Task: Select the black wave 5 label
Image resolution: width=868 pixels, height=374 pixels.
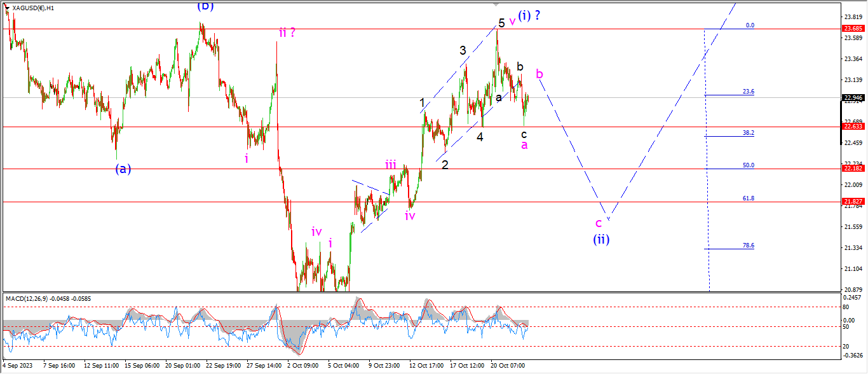Action: pos(501,23)
